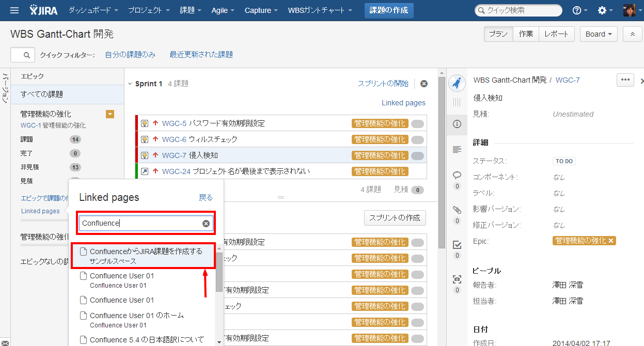
Task: Show the issue details info tab
Action: (457, 124)
